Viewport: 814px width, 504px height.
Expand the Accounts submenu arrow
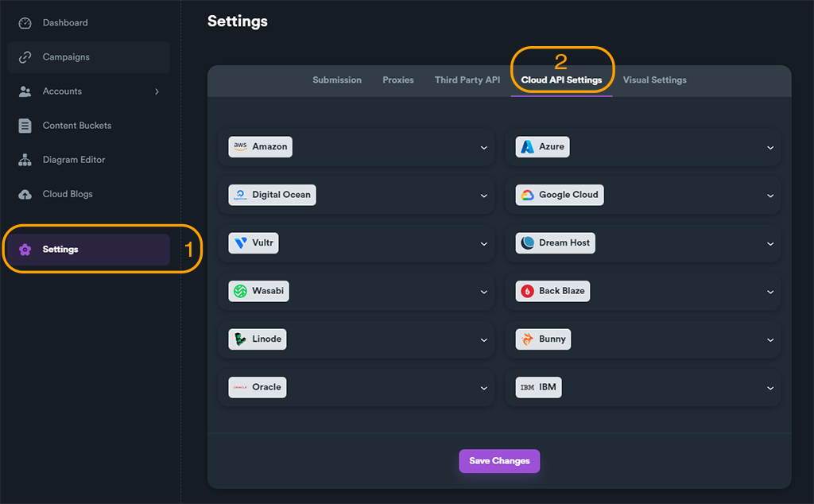pos(157,91)
